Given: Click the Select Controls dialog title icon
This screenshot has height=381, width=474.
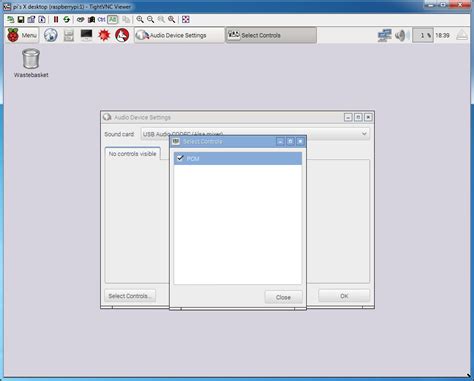Looking at the screenshot, I should 176,141.
